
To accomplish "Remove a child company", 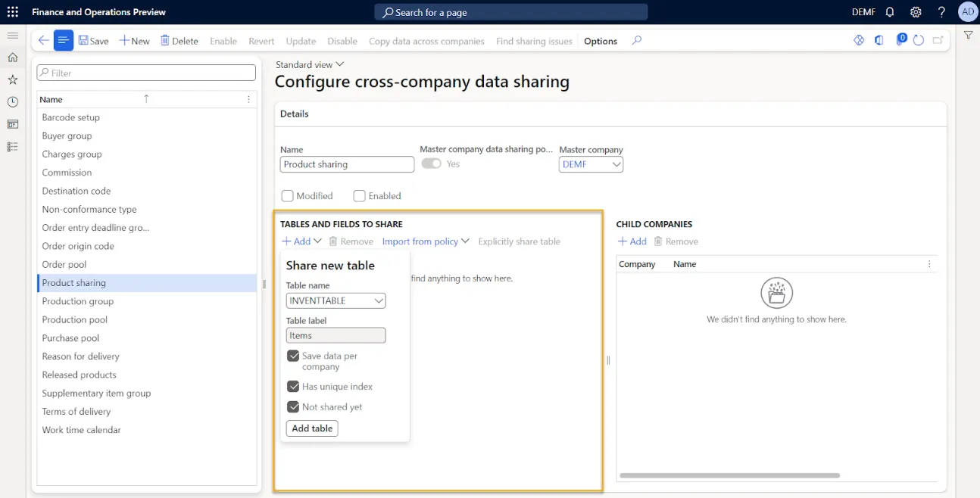I will tap(676, 241).
